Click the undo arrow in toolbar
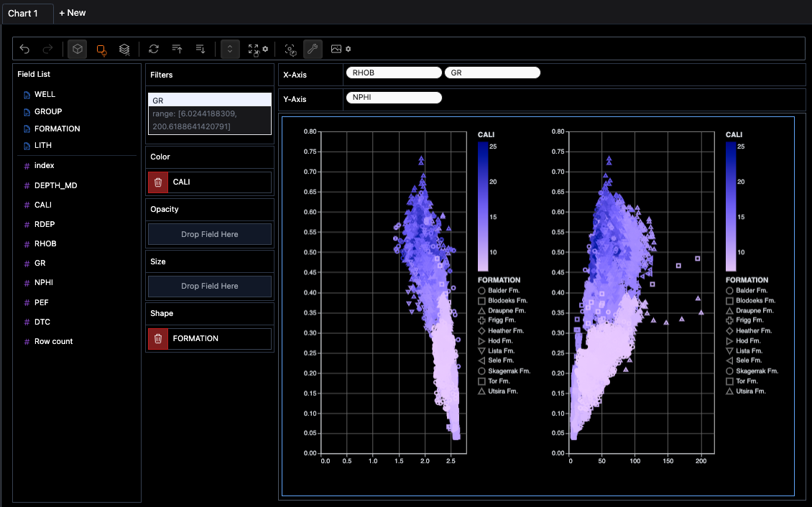This screenshot has width=812, height=507. click(x=24, y=49)
